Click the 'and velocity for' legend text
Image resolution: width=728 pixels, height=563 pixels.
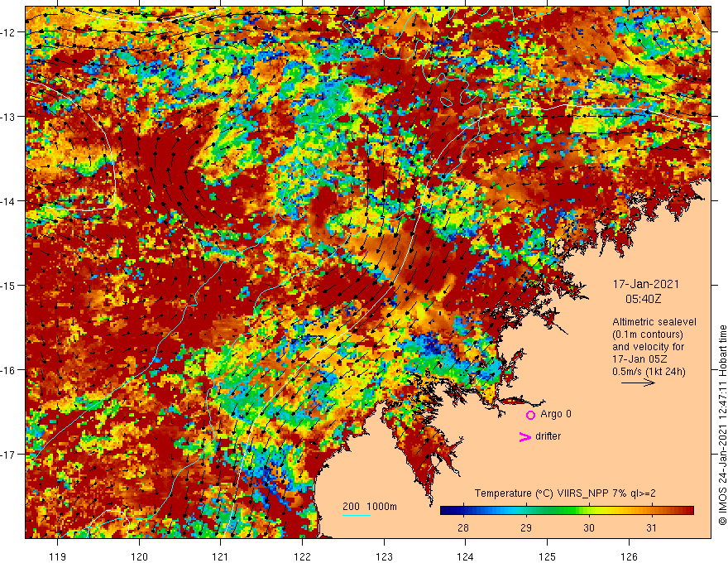[648, 347]
